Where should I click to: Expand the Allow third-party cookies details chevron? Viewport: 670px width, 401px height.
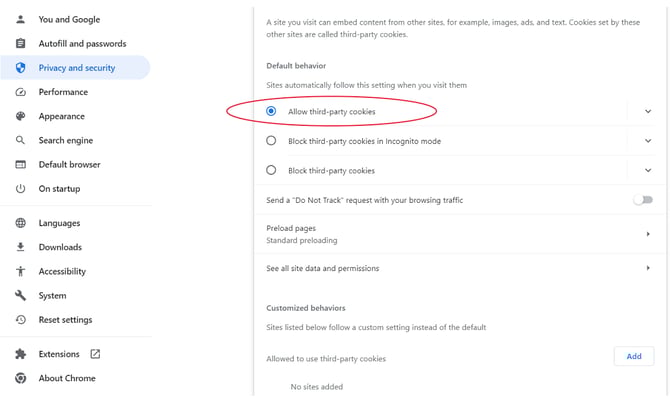click(x=648, y=111)
